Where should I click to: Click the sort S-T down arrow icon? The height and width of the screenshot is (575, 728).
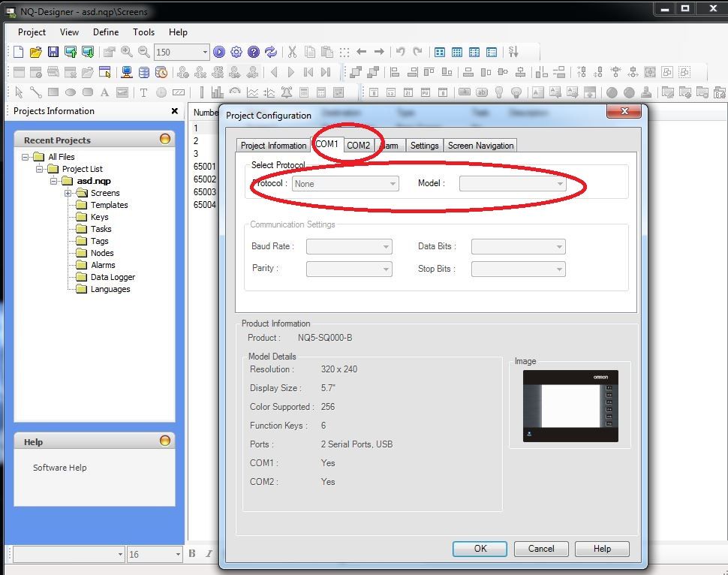point(513,52)
